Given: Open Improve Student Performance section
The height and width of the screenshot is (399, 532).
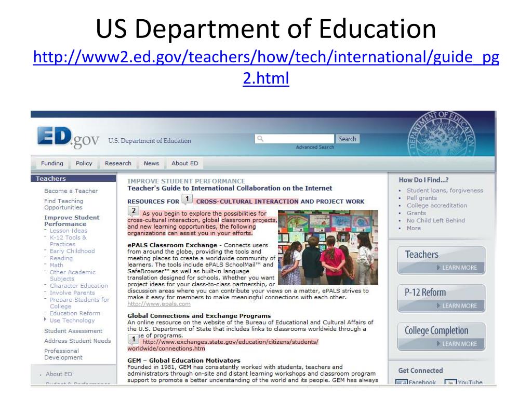Looking at the screenshot, I should point(72,220).
